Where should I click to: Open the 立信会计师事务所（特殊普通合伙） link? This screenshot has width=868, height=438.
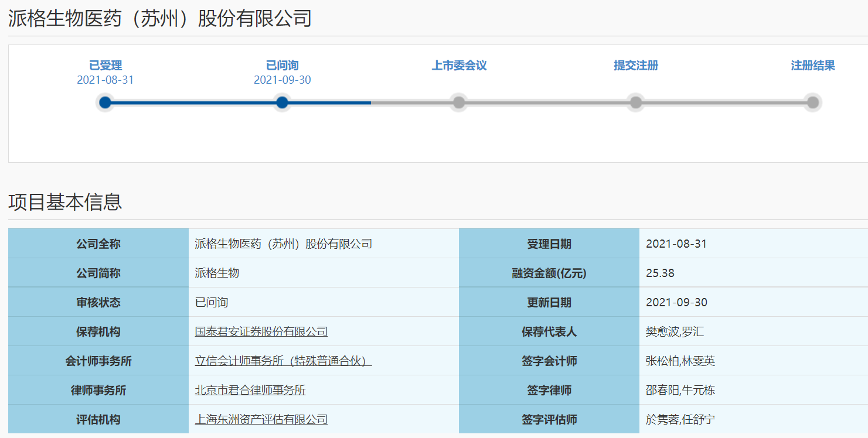[x=284, y=361]
